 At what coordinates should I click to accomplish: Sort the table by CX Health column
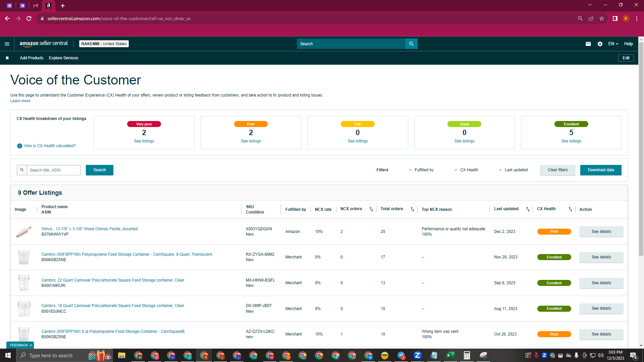(570, 209)
